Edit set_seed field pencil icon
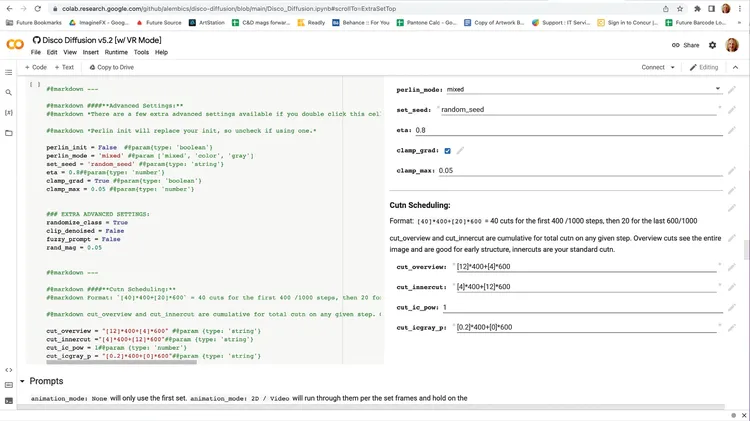The width and height of the screenshot is (750, 421). [732, 110]
